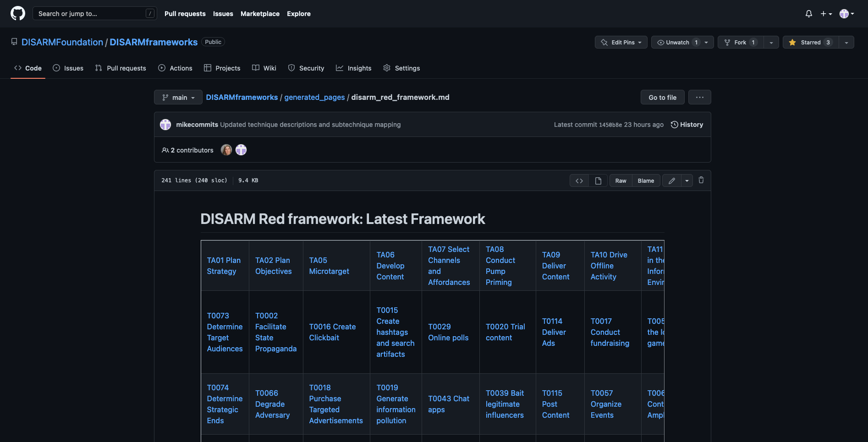Open the more options ellipsis button

pyautogui.click(x=700, y=97)
